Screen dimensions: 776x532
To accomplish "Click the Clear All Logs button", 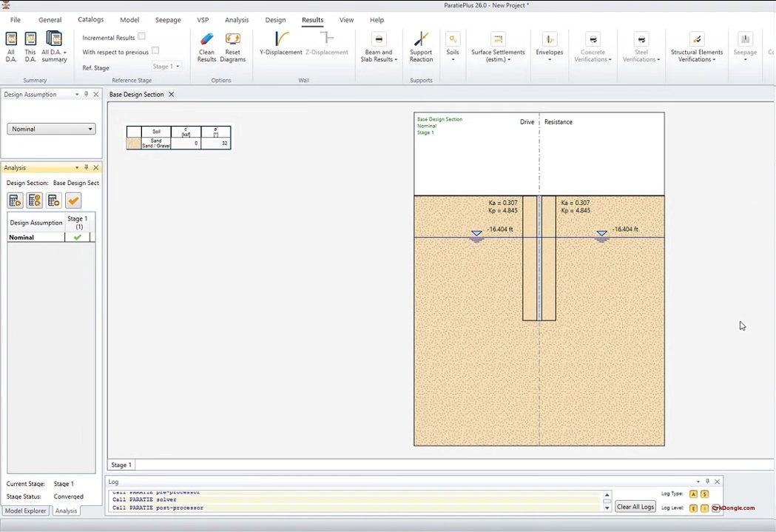I will pyautogui.click(x=635, y=507).
